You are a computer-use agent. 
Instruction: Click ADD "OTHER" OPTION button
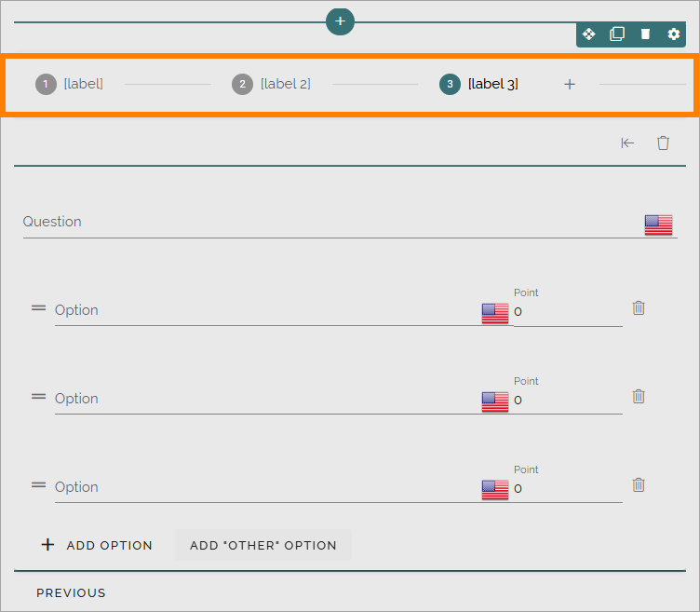tap(263, 545)
